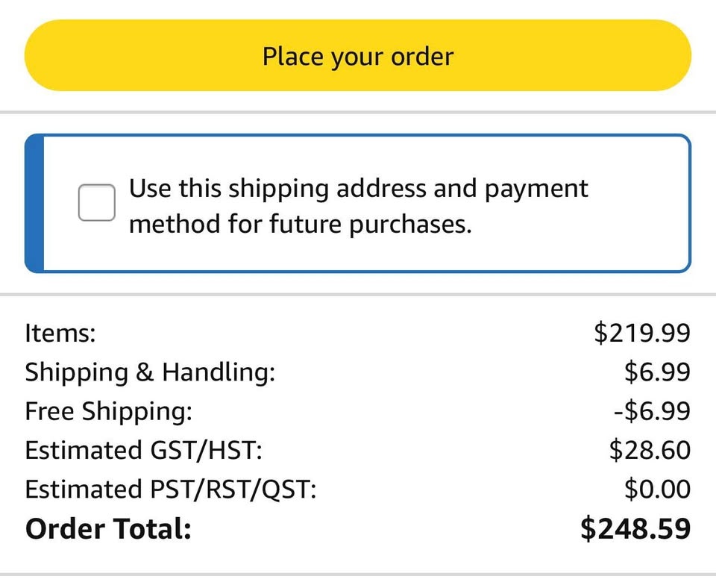This screenshot has width=716, height=588.
Task: Click the $6.99 shipping charge amount
Action: click(657, 372)
